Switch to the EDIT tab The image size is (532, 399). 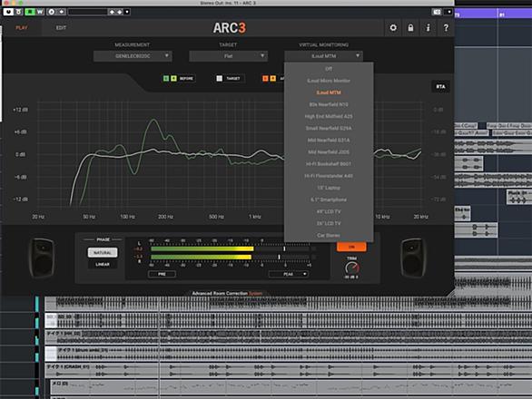61,28
